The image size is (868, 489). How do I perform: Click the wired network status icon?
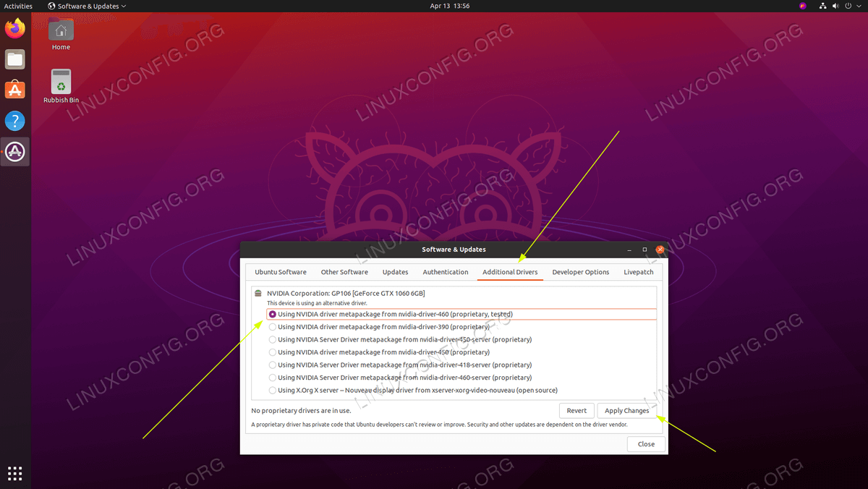(821, 6)
